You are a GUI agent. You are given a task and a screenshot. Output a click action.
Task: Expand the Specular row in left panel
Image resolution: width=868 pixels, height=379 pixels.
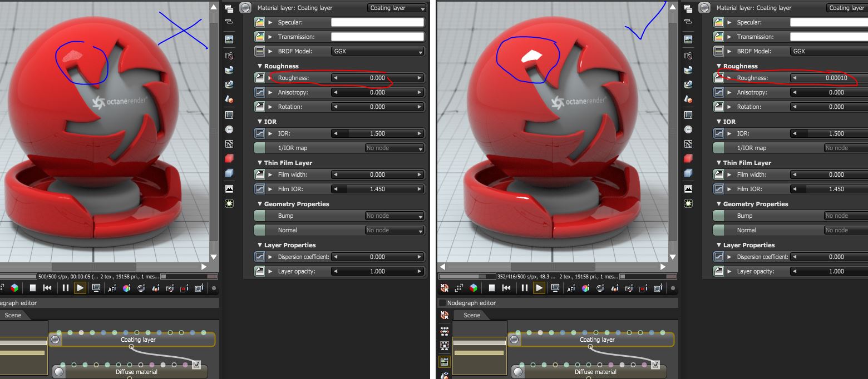coord(271,22)
